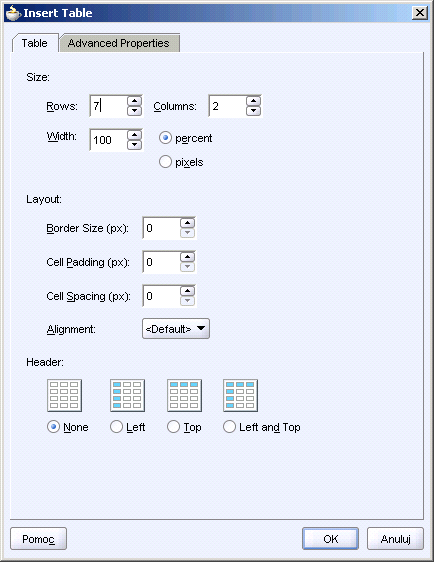The height and width of the screenshot is (562, 434).
Task: Increase Border Size with up arrow
Action: click(x=187, y=223)
